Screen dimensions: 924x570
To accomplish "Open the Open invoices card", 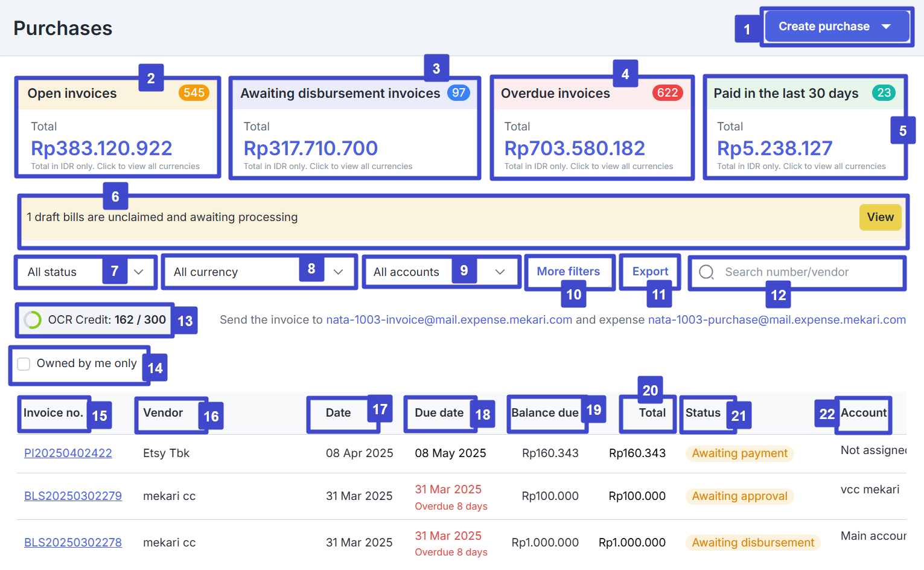I will (x=118, y=127).
